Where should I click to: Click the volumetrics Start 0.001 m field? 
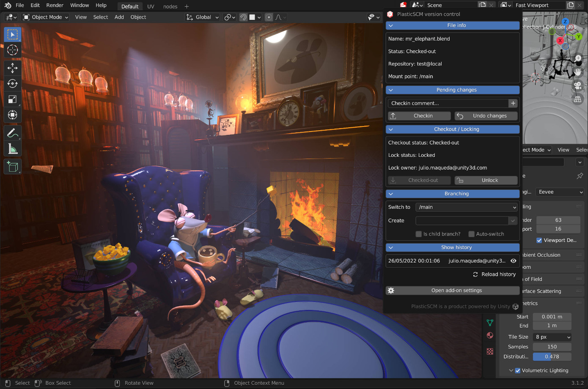point(552,317)
